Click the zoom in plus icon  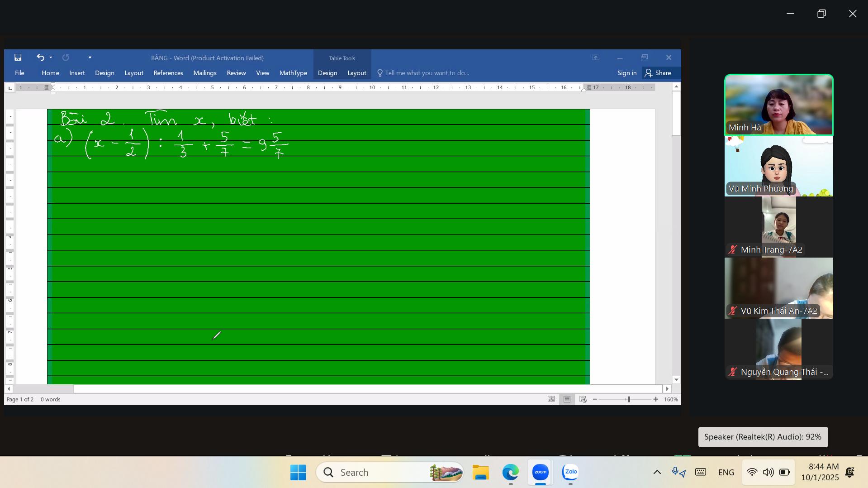(x=655, y=399)
